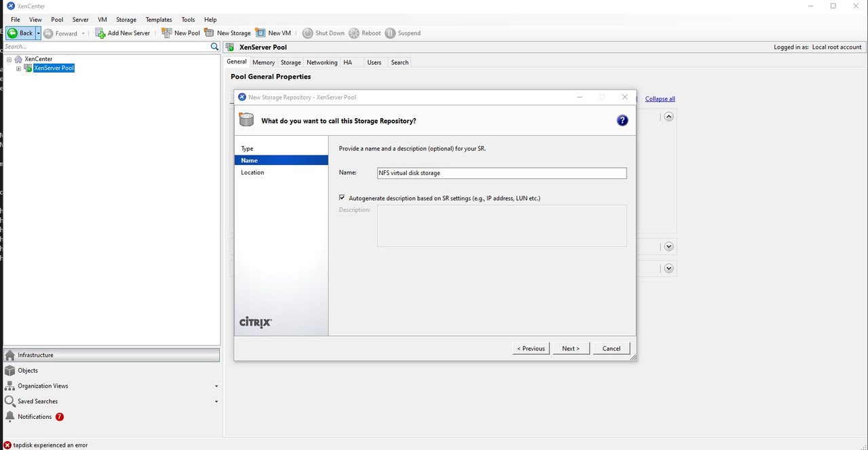
Task: Open the Storage menu
Action: (126, 20)
